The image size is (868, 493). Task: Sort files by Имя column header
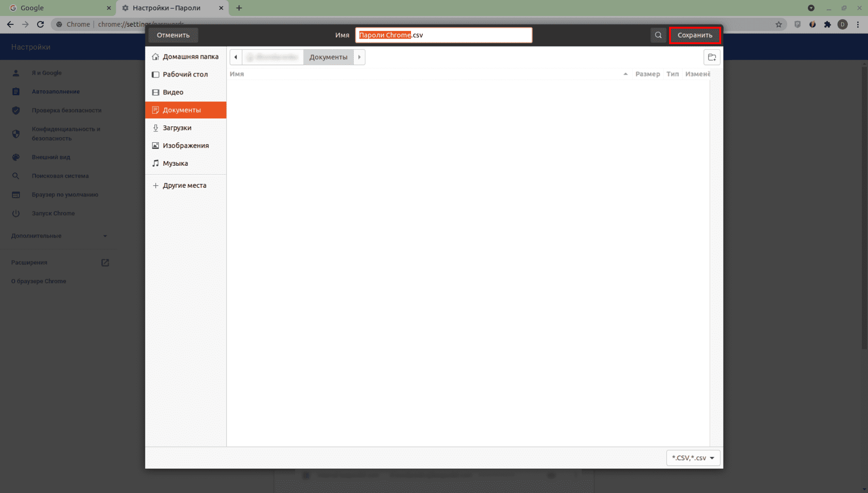tap(237, 74)
